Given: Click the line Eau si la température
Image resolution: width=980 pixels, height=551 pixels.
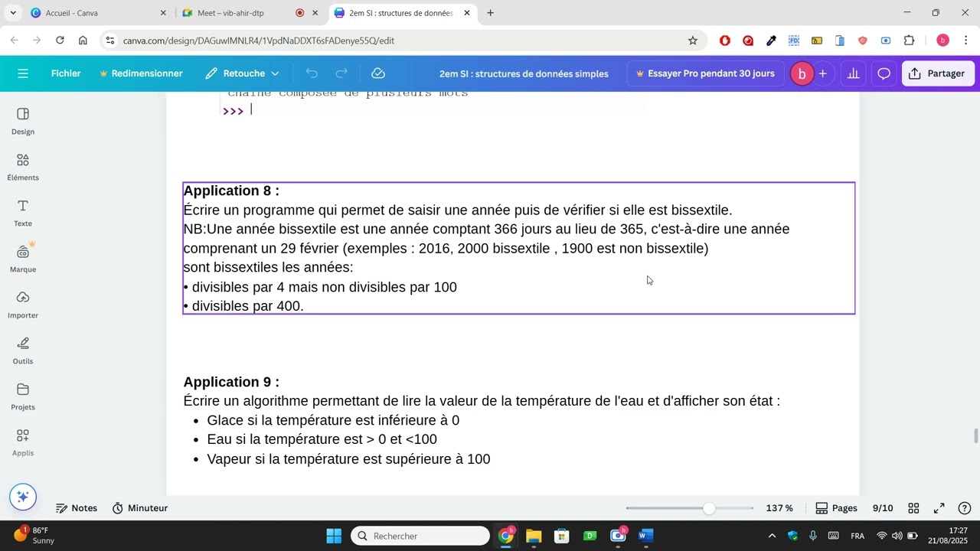Looking at the screenshot, I should pyautogui.click(x=322, y=439).
